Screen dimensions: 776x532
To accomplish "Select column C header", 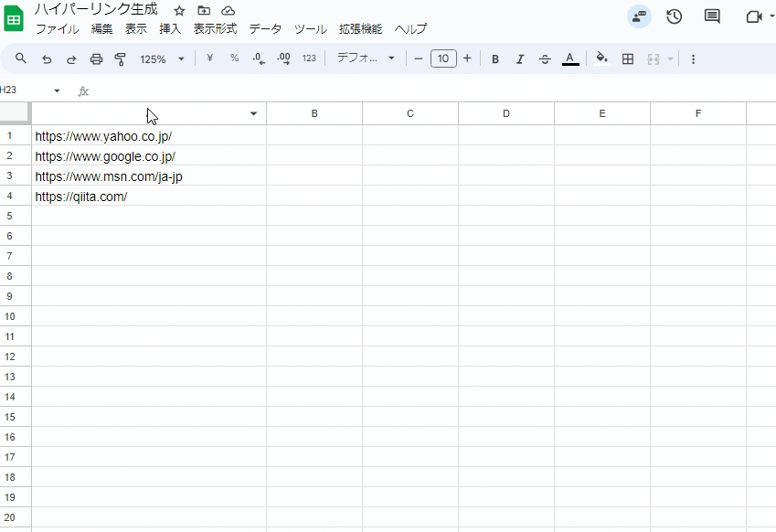I will 410,113.
